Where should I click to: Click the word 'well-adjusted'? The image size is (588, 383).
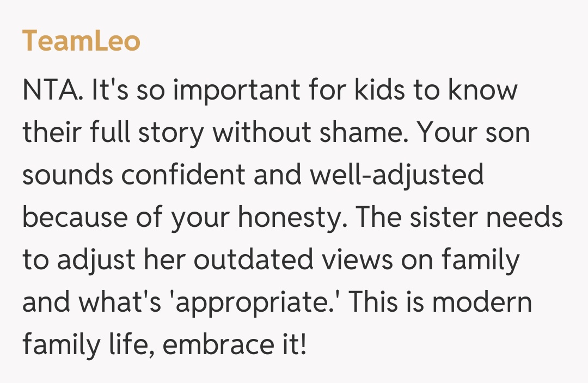[x=396, y=176]
